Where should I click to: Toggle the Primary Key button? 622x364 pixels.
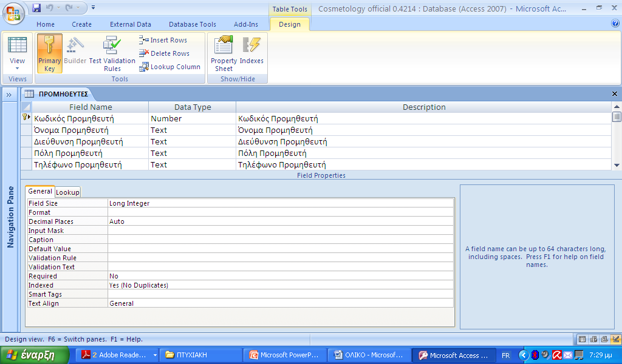50,53
